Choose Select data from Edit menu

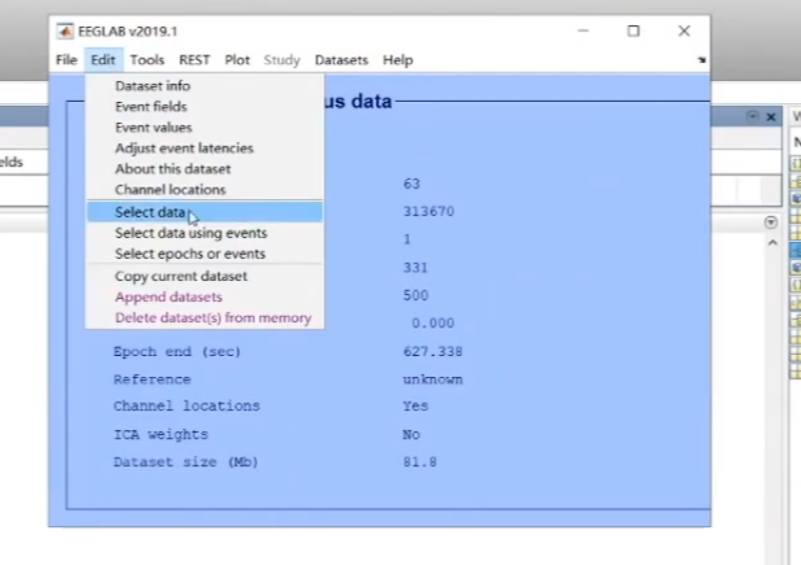[x=150, y=212]
